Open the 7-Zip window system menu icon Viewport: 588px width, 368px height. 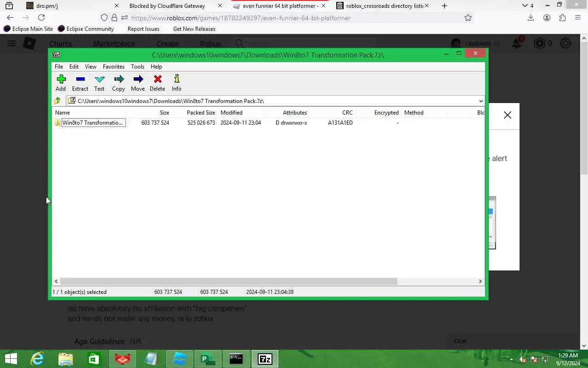56,54
